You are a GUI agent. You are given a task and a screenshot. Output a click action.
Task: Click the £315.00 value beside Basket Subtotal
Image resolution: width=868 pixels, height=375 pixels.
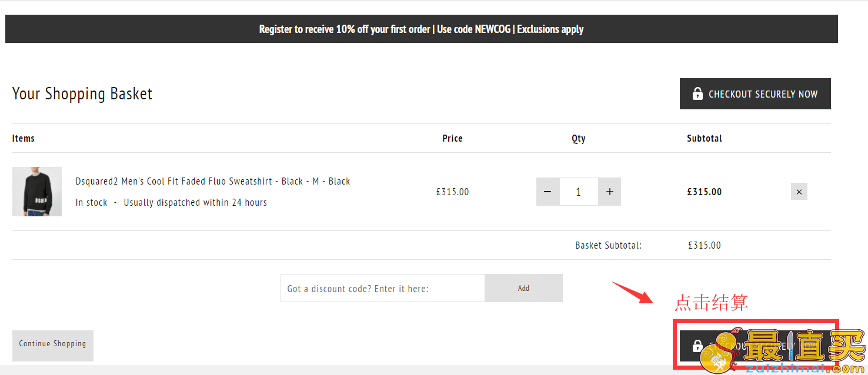(x=705, y=245)
